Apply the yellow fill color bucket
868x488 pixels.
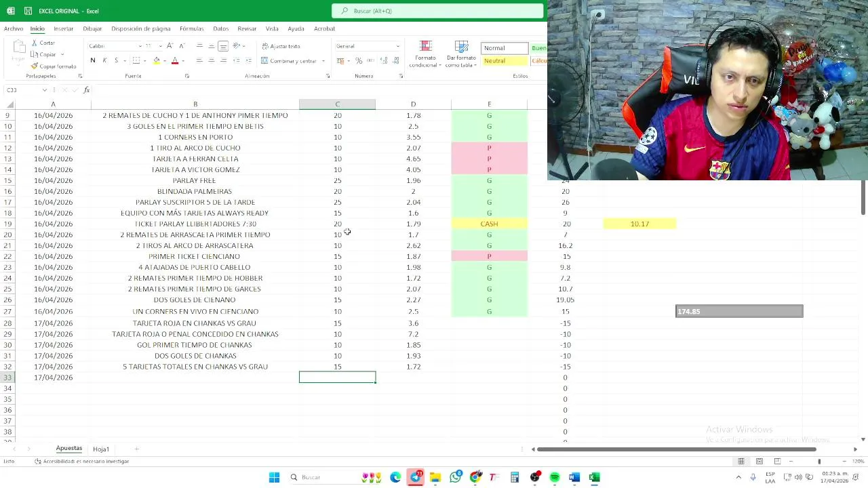click(157, 60)
